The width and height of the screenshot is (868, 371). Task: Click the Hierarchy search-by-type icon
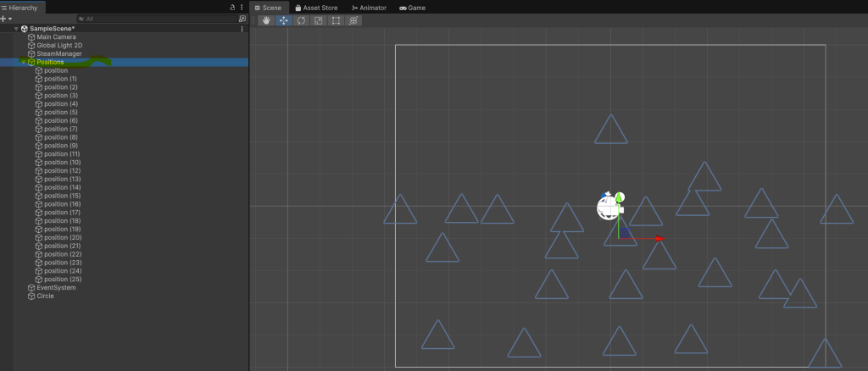coord(242,18)
